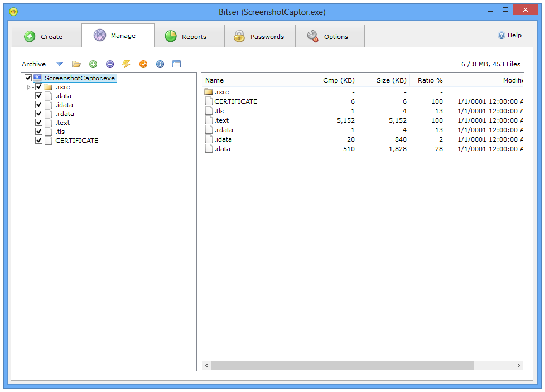Toggle the CERTIFICATE item checkbox

click(x=38, y=140)
